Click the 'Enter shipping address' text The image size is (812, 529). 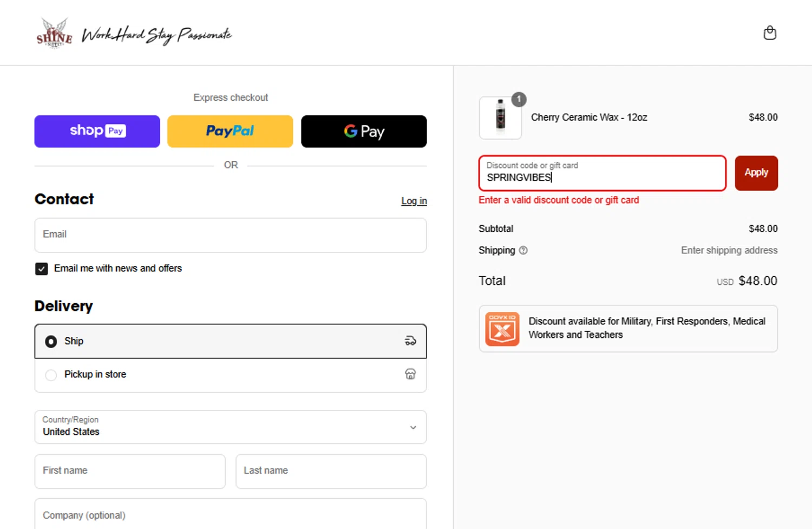pyautogui.click(x=729, y=250)
